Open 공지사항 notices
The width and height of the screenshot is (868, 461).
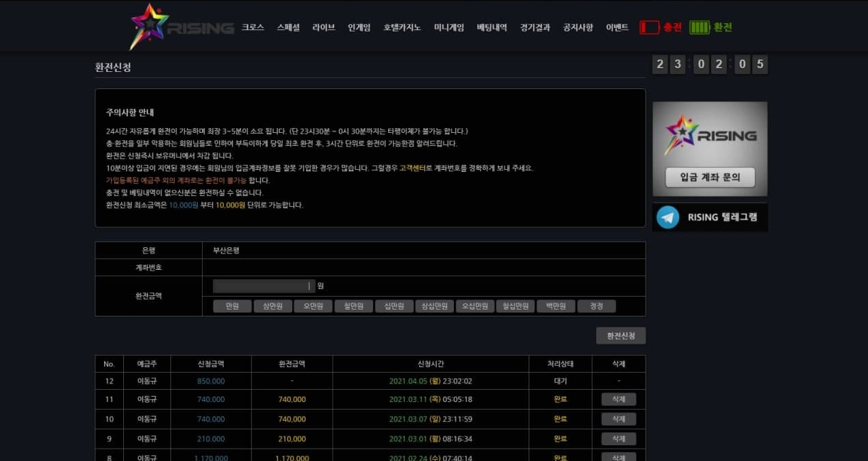pos(578,27)
